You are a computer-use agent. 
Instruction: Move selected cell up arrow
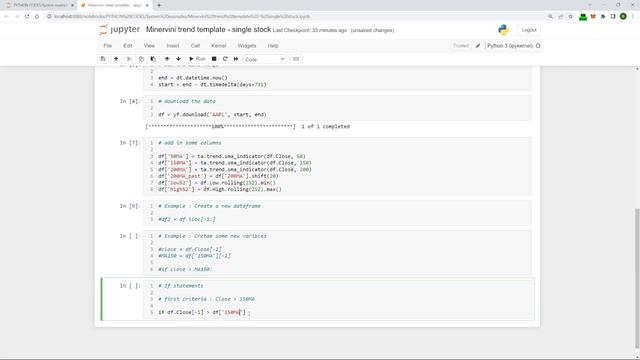pyautogui.click(x=167, y=59)
